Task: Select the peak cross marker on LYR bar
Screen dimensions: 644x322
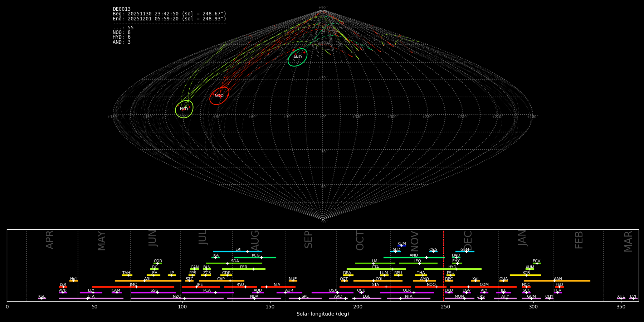Action: tap(64, 287)
